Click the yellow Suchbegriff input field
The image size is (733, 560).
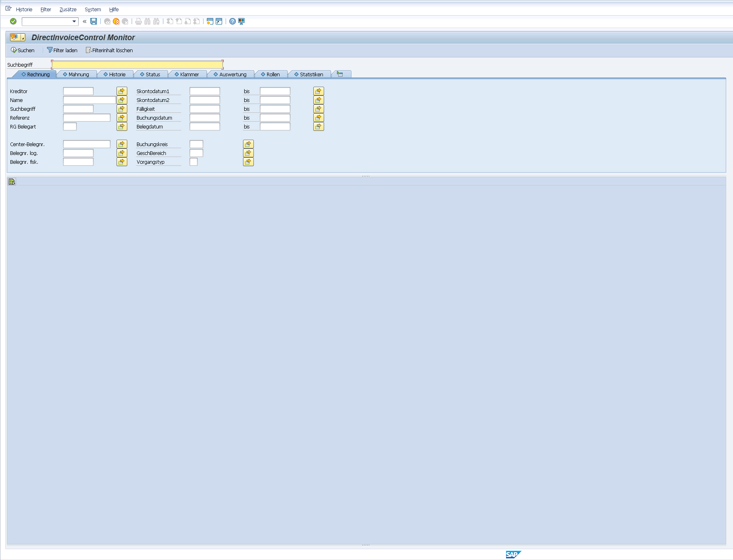coord(137,65)
